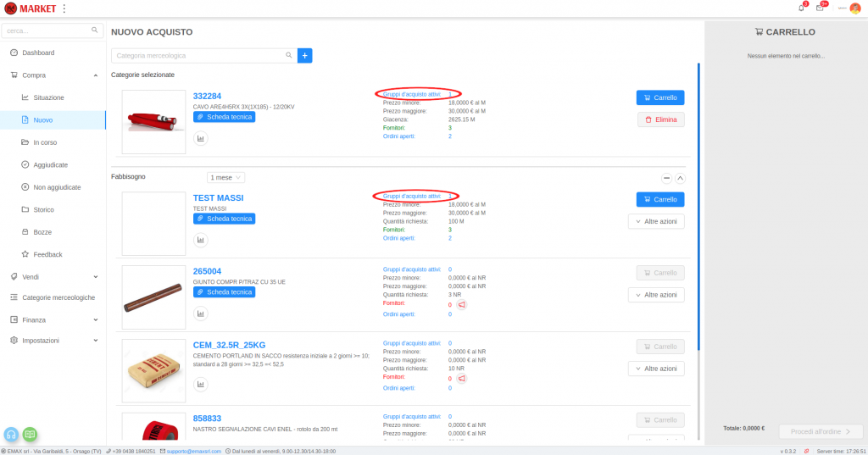Open the headset support icon at bottom left
The width and height of the screenshot is (868, 455).
pos(12,434)
